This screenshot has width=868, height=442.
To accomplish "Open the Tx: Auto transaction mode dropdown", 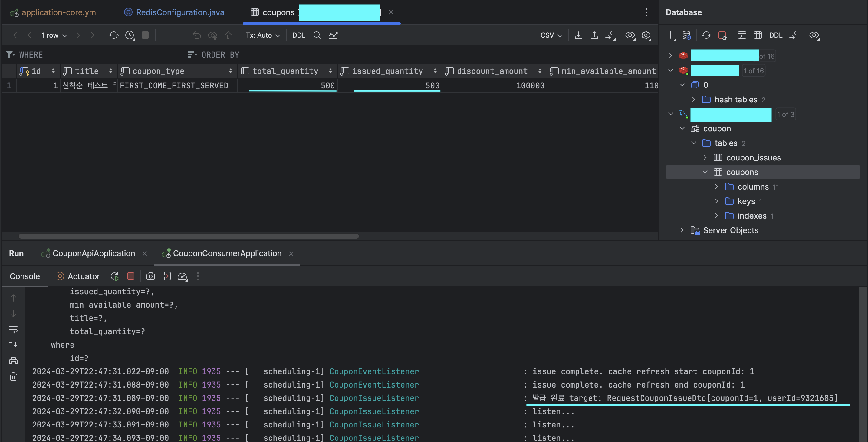I will pyautogui.click(x=262, y=35).
